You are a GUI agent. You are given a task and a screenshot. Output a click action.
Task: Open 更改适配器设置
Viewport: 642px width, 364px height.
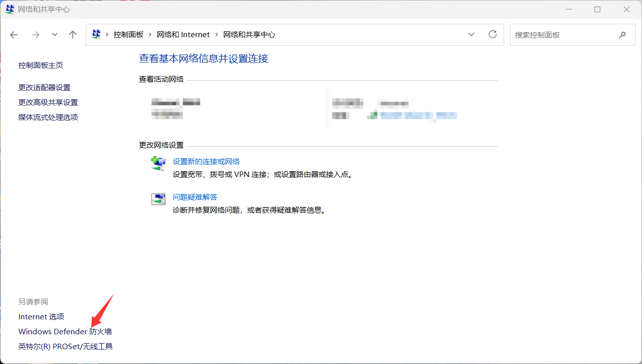pyautogui.click(x=45, y=87)
